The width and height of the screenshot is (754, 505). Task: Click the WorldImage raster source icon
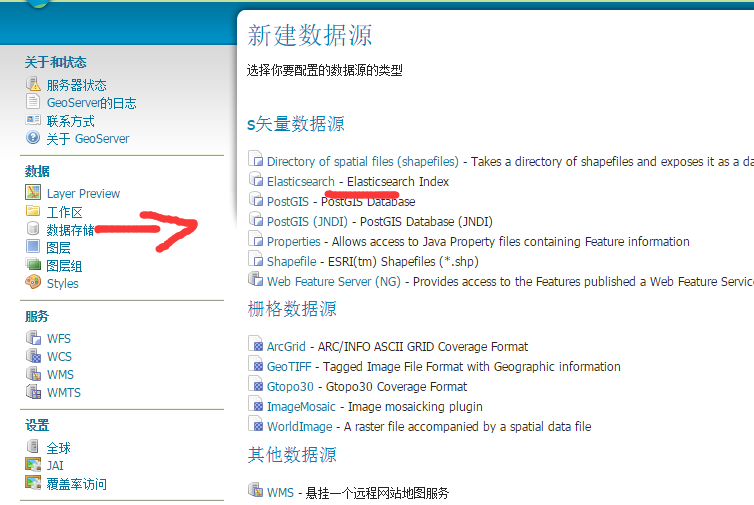256,424
